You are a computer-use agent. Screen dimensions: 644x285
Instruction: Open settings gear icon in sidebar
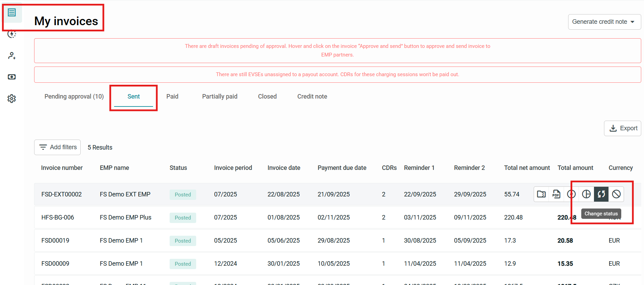tap(12, 99)
